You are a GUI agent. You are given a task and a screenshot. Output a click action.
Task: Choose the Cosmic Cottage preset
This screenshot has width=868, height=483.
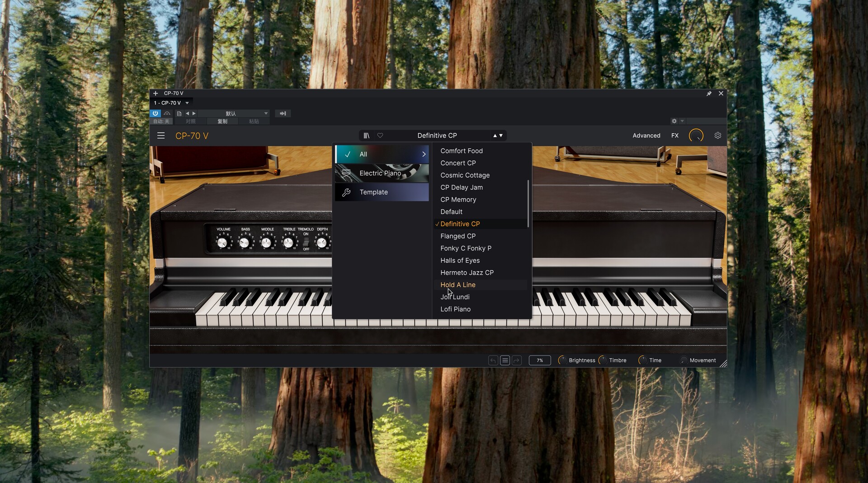tap(481, 175)
